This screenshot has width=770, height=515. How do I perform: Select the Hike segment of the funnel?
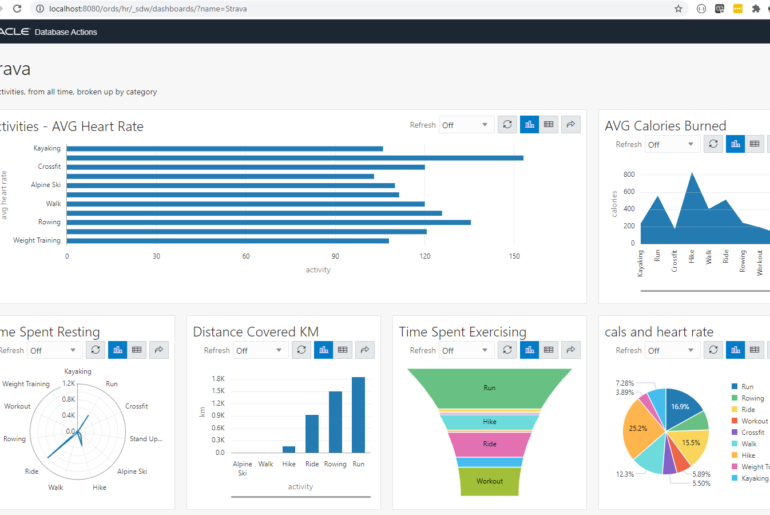point(490,422)
